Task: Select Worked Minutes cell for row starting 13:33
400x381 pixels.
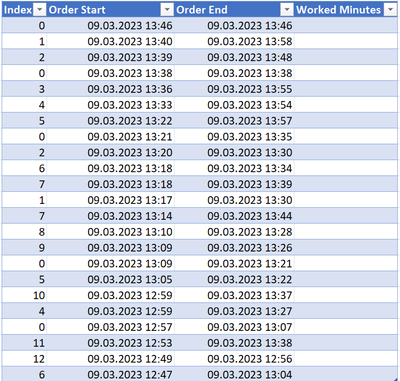Action: click(x=346, y=105)
